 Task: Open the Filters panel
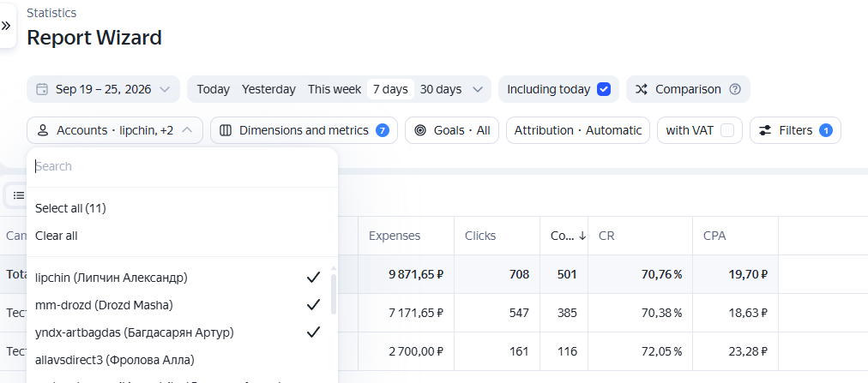[x=795, y=130]
